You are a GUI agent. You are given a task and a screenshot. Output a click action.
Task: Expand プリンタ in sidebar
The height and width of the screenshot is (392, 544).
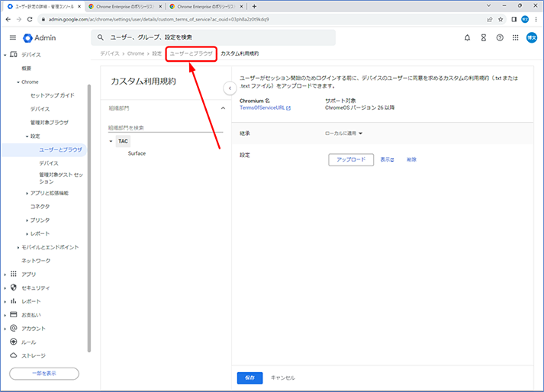[27, 220]
